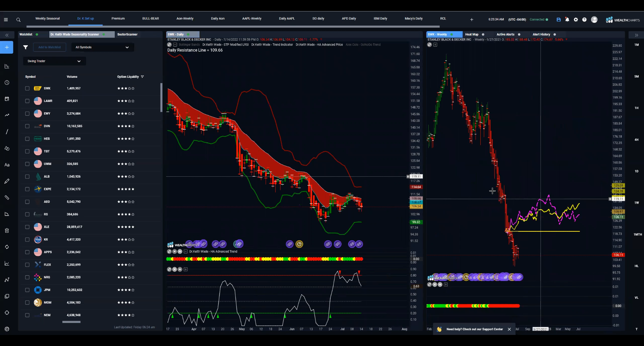
Task: Open the hamburger main menu
Action: (x=6, y=20)
